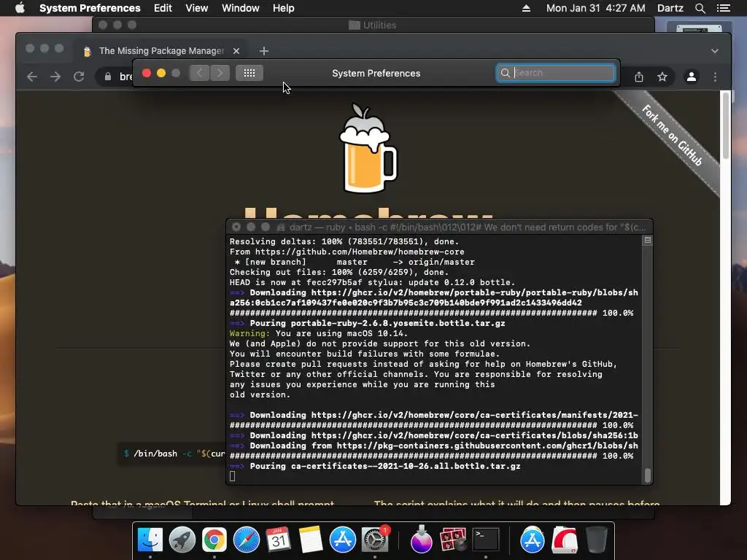This screenshot has height=560, width=747.
Task: Open Chrome's three-dot menu
Action: [715, 77]
